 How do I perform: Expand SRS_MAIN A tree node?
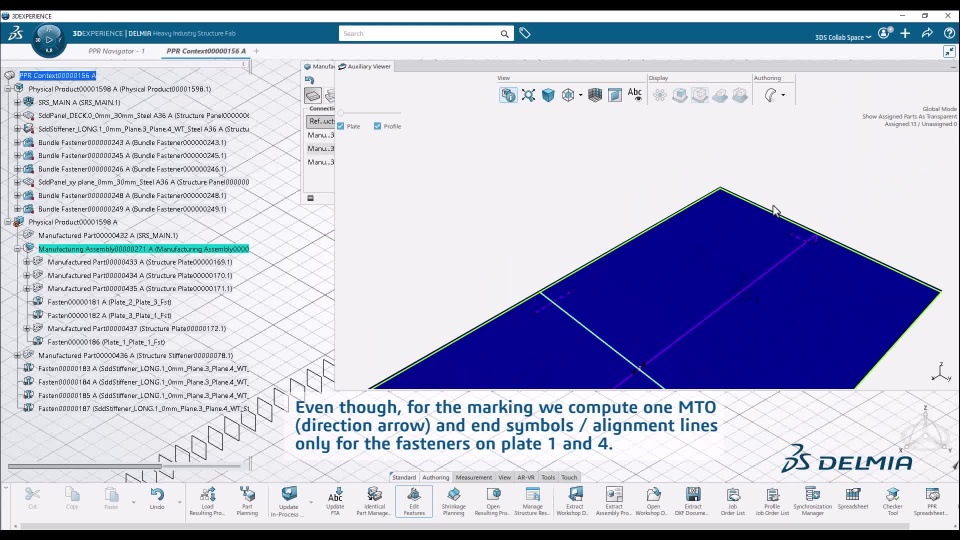pyautogui.click(x=18, y=102)
